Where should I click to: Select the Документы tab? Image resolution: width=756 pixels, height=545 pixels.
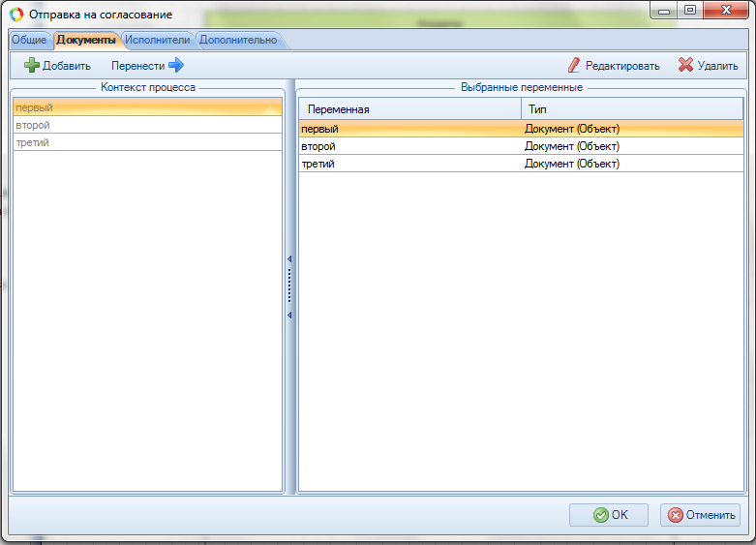point(86,40)
